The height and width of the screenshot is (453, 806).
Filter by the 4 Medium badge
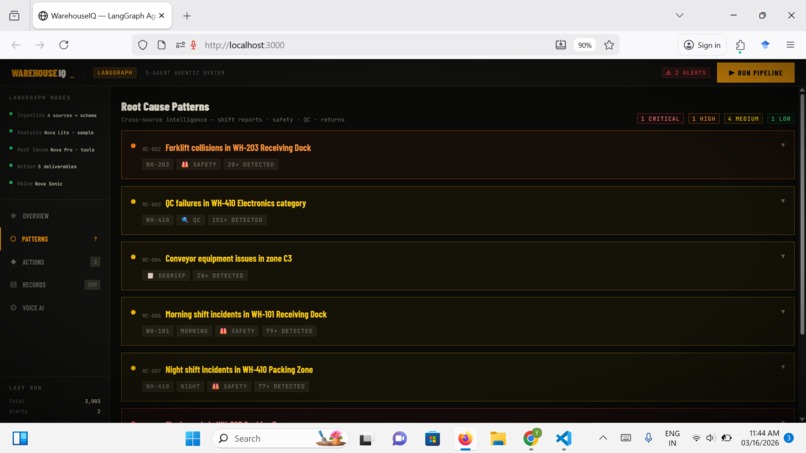(743, 119)
